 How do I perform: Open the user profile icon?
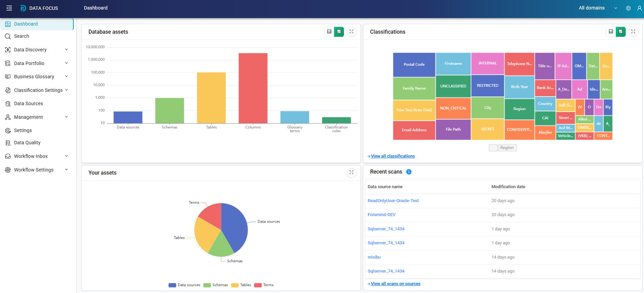(639, 8)
